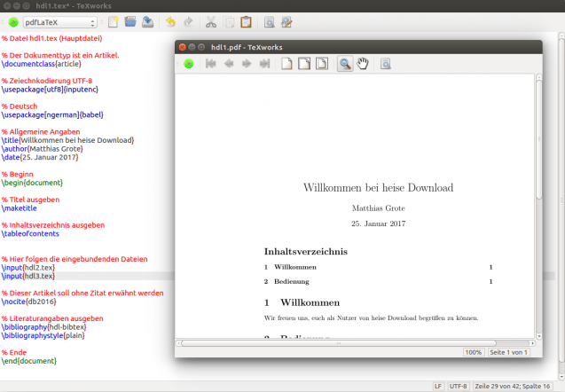Click the '% Inhaltsverzeichnis ausgeben' comment line
The image size is (565, 392).
[53, 225]
